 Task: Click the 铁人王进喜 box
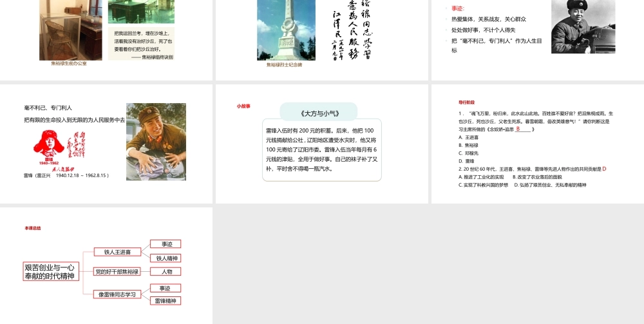(117, 252)
